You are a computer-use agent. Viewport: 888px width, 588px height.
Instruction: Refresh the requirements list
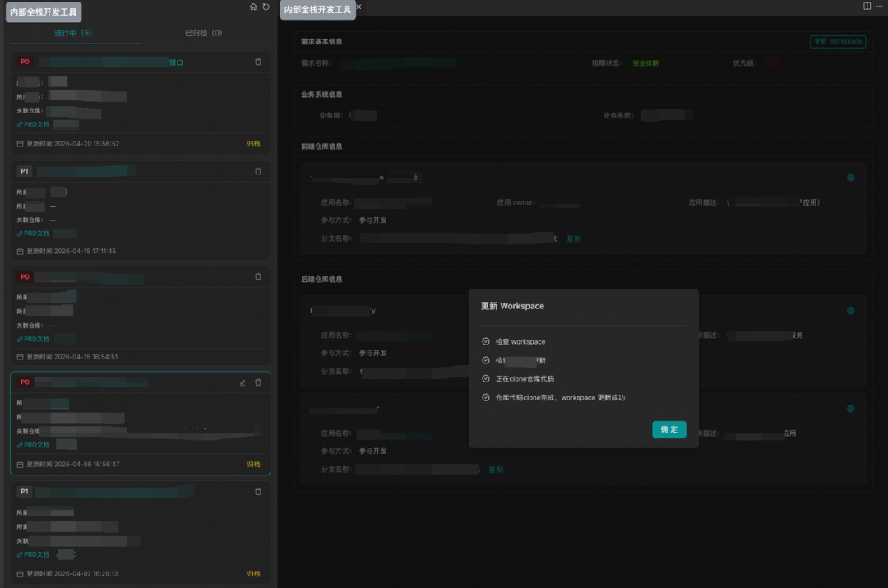[x=266, y=7]
